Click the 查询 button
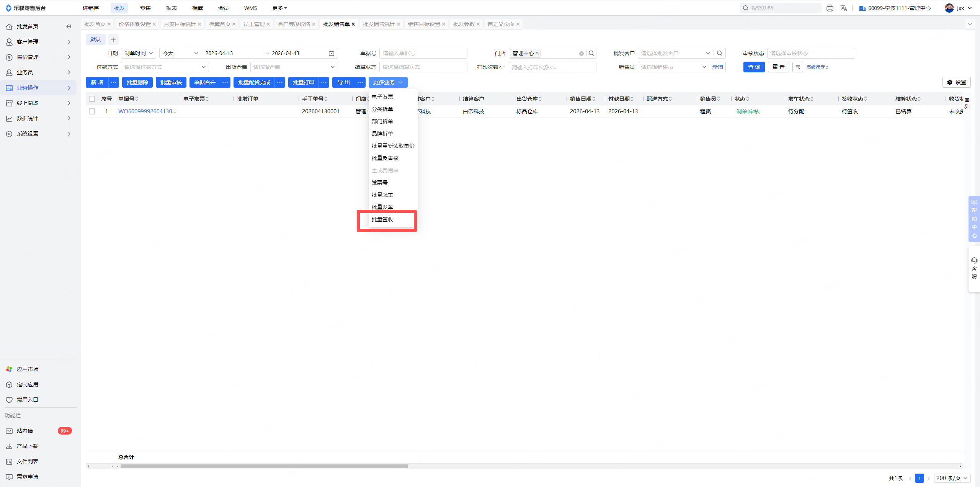 (754, 67)
